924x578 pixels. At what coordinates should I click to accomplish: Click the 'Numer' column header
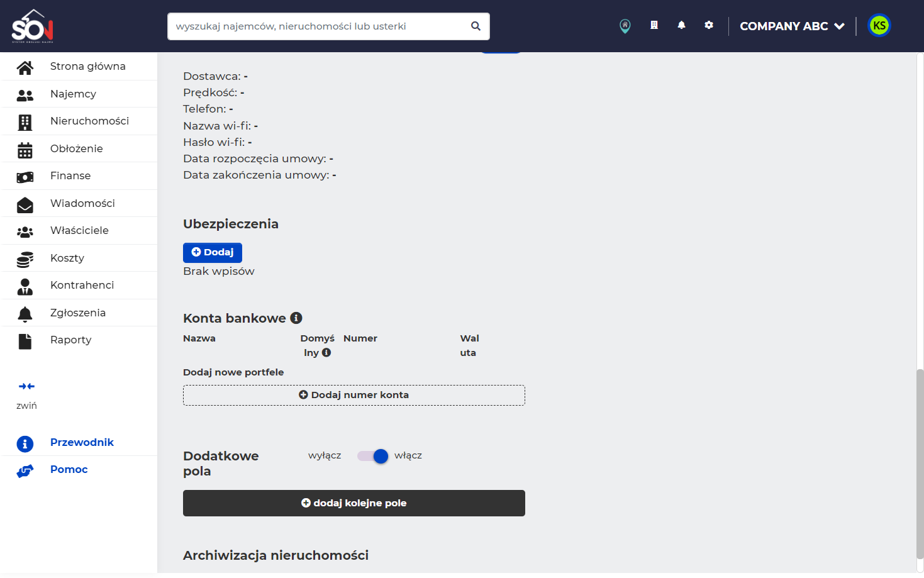coord(360,338)
